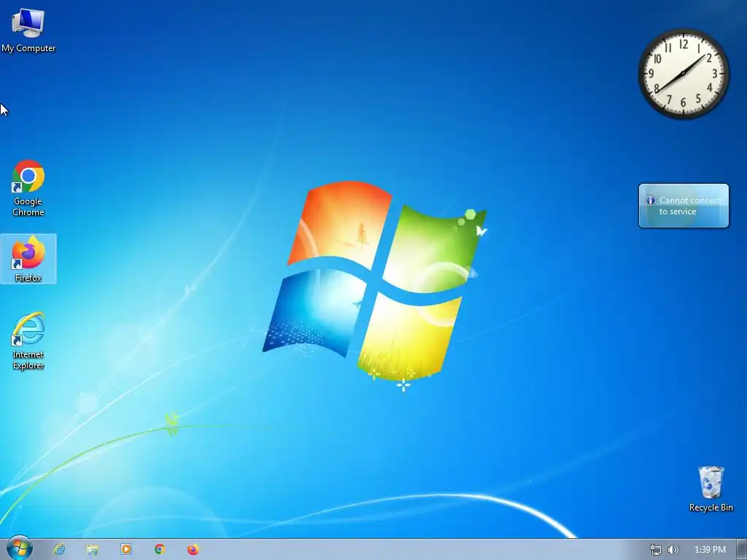Select the My Computer desktop icon
Image resolution: width=747 pixels, height=560 pixels.
(28, 29)
